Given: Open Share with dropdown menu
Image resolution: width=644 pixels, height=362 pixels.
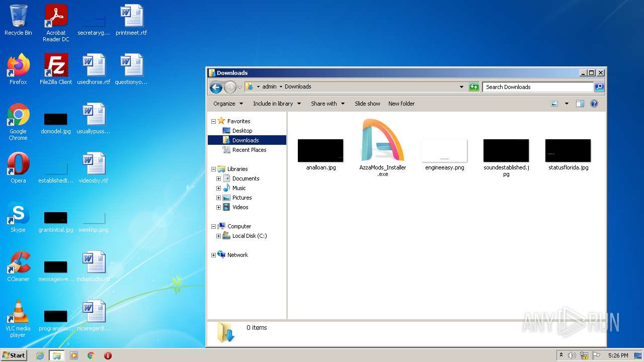Looking at the screenshot, I should tap(328, 104).
